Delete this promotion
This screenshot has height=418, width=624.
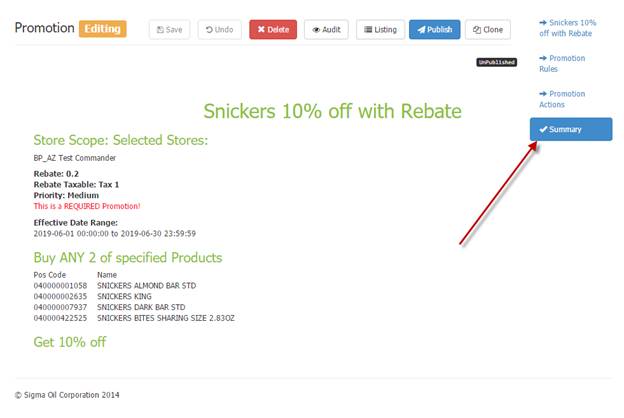pyautogui.click(x=273, y=29)
